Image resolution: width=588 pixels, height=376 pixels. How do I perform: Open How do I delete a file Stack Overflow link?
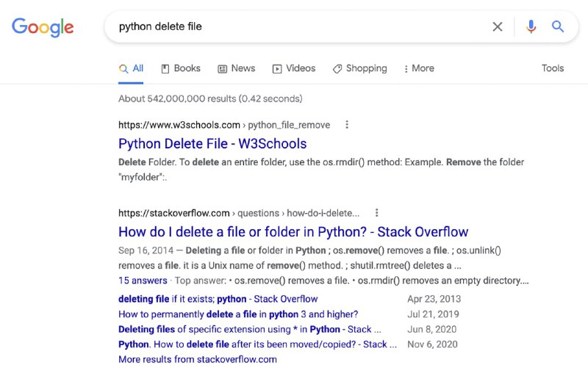tap(293, 232)
